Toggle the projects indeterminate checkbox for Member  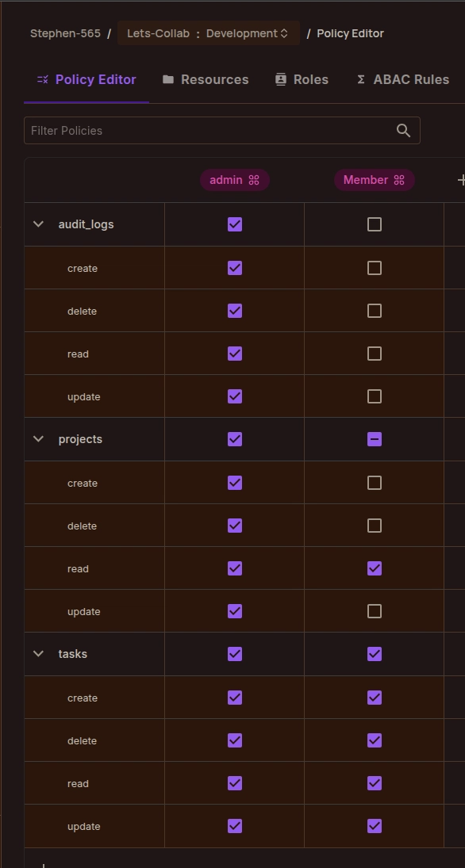[x=375, y=439]
